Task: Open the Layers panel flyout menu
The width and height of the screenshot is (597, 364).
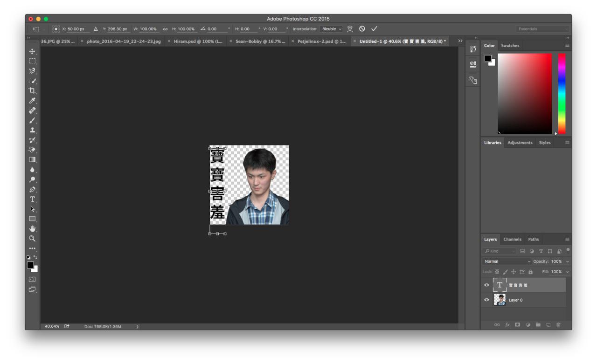Action: 567,239
